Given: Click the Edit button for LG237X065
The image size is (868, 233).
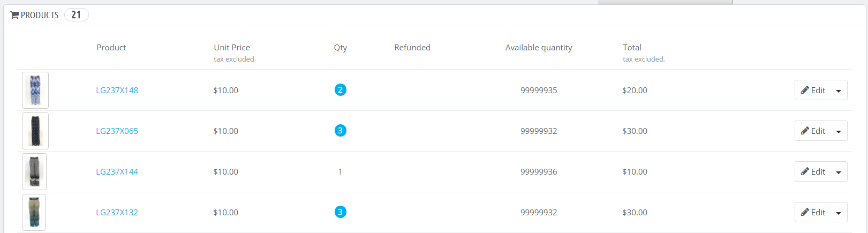Looking at the screenshot, I should (813, 131).
